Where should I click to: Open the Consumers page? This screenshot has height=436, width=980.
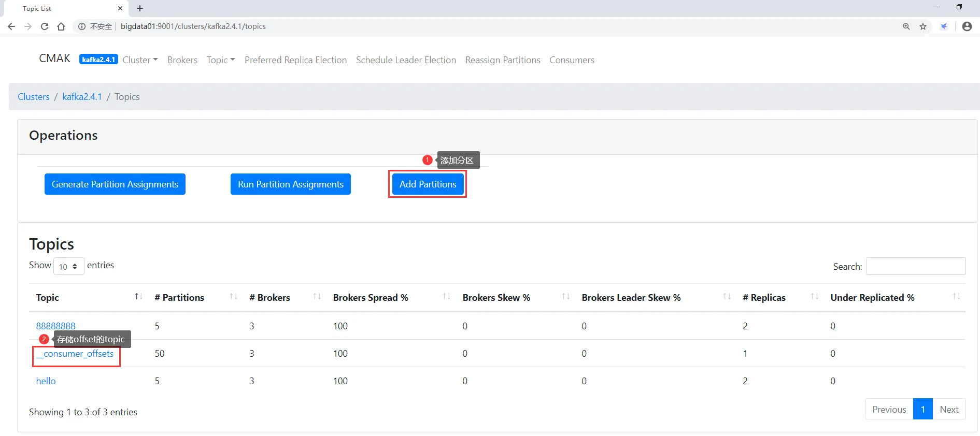coord(572,60)
